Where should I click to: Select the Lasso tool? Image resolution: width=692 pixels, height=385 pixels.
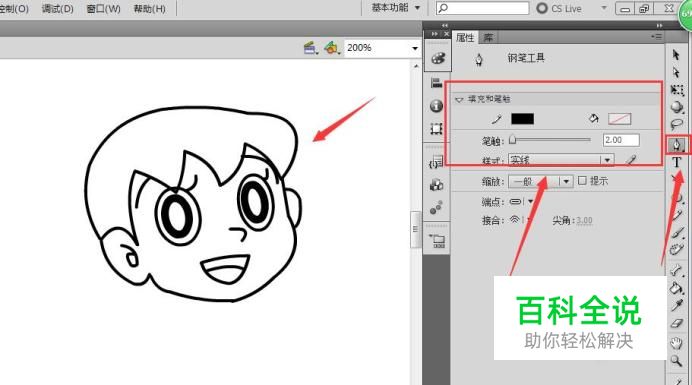tap(677, 124)
